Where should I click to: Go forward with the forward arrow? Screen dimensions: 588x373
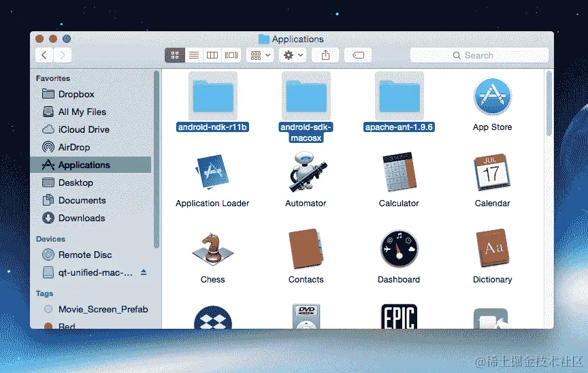point(63,56)
